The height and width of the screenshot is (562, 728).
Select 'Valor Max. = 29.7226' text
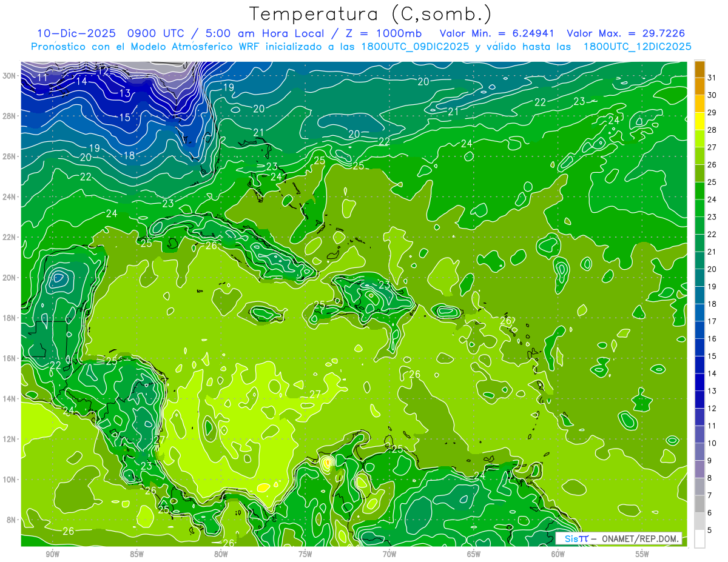click(x=625, y=33)
